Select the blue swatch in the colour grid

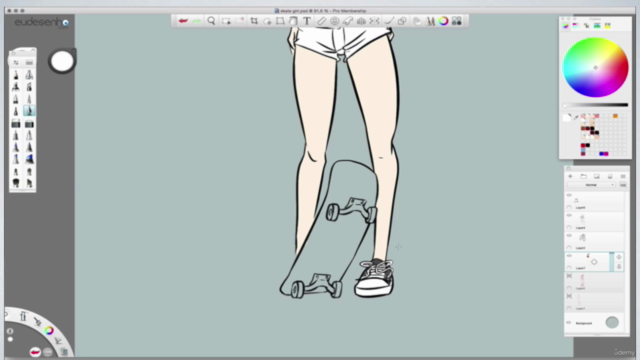601,153
